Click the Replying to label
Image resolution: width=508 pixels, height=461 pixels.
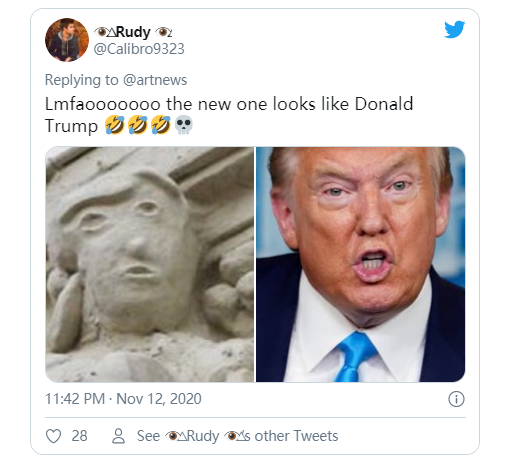coord(82,80)
